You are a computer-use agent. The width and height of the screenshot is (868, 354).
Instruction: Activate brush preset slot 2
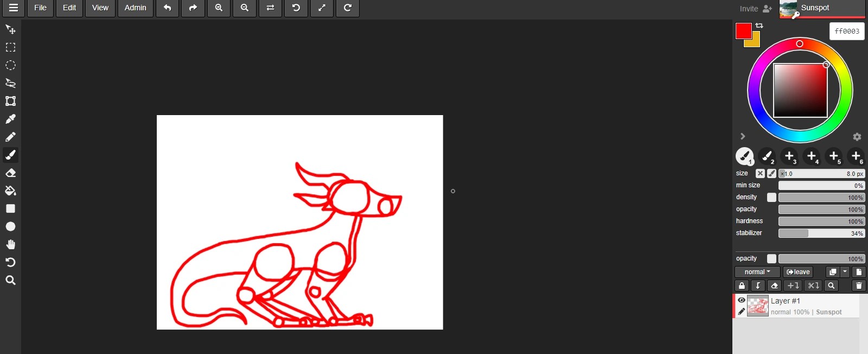[x=767, y=156]
